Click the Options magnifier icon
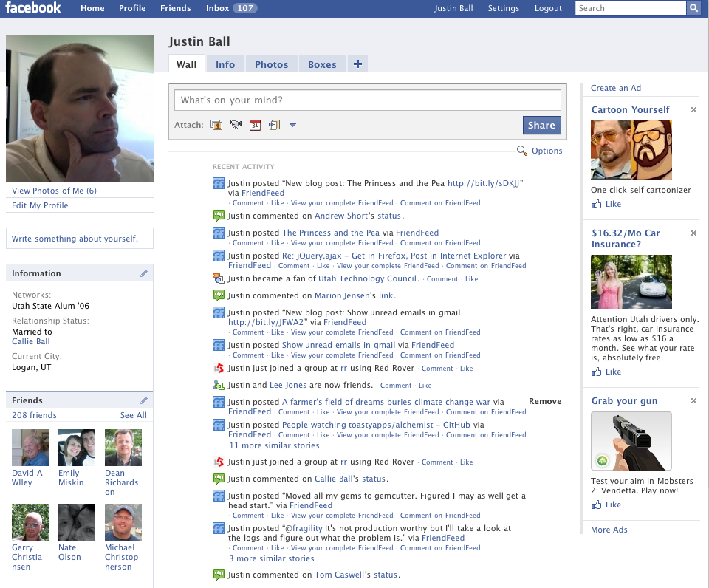The image size is (709, 588). coord(522,151)
